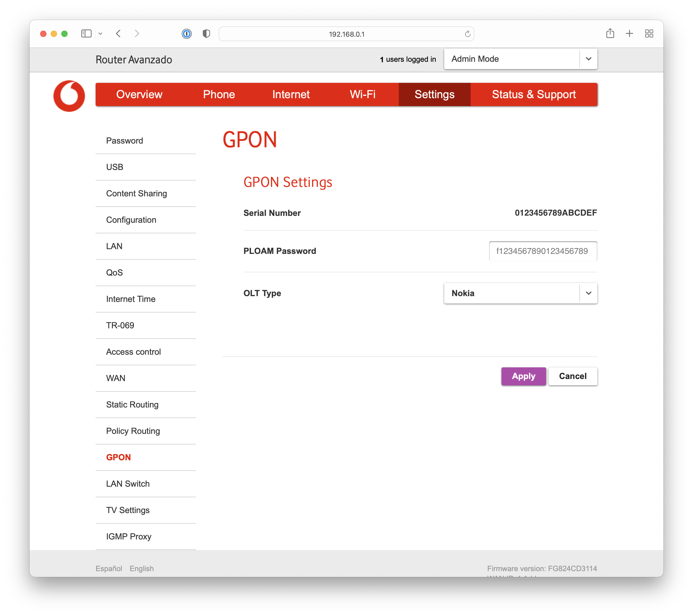Screen dimensions: 693x616
Task: Expand the Admin Mode dropdown
Action: click(521, 59)
